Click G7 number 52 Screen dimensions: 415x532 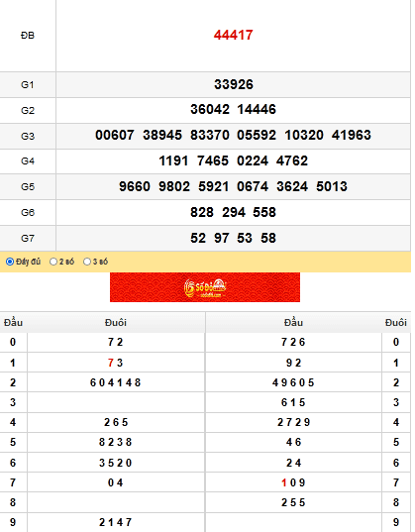coord(198,238)
